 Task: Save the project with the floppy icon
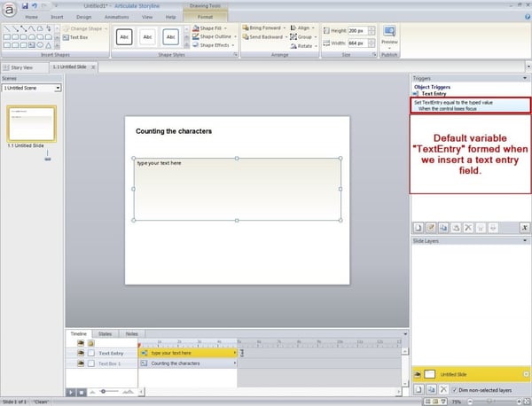[25, 6]
